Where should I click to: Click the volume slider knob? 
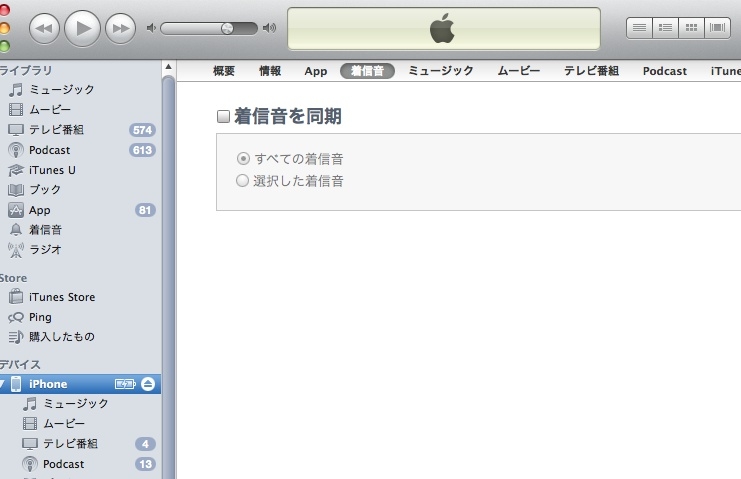227,28
